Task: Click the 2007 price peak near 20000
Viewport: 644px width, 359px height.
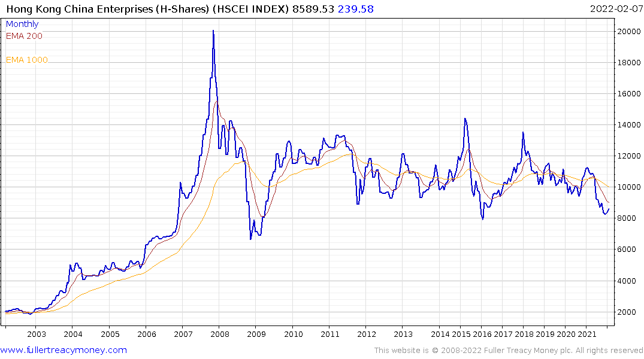Action: (x=213, y=31)
